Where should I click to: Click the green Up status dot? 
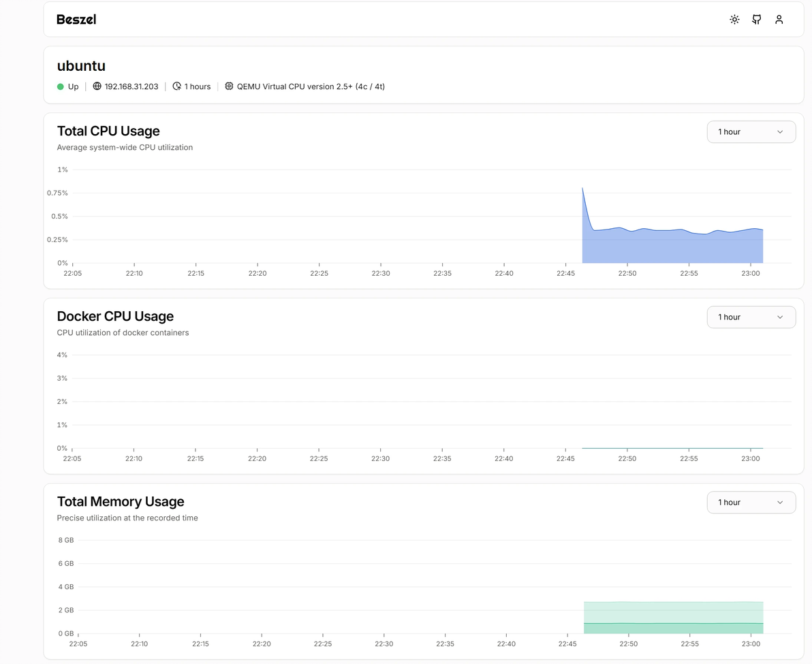coord(61,86)
